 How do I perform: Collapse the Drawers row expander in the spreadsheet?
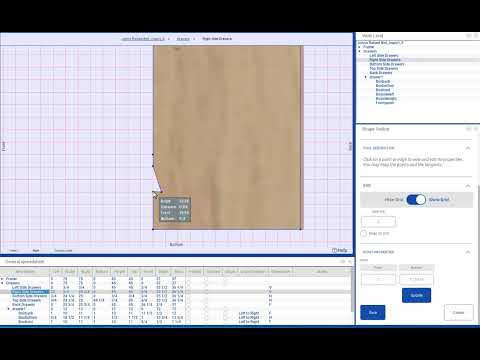(x=2, y=283)
